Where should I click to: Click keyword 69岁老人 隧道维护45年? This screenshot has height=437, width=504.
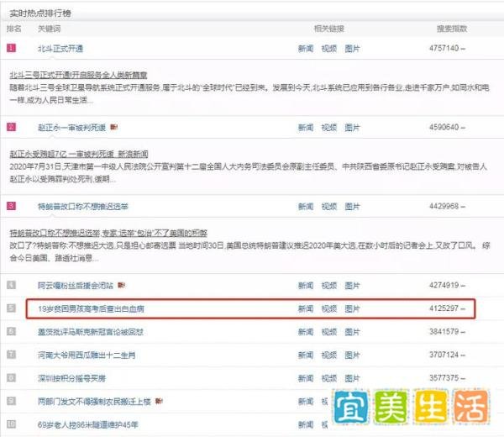click(x=87, y=424)
